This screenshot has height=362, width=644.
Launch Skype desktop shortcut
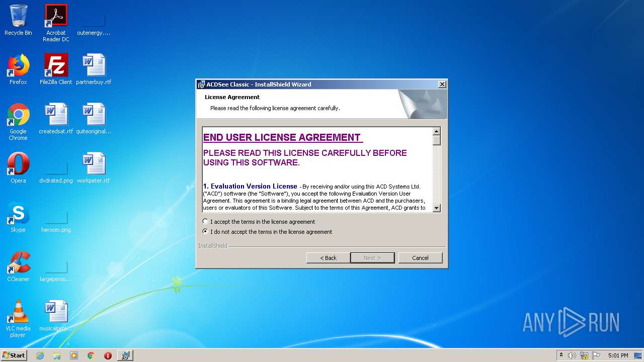coord(18,217)
